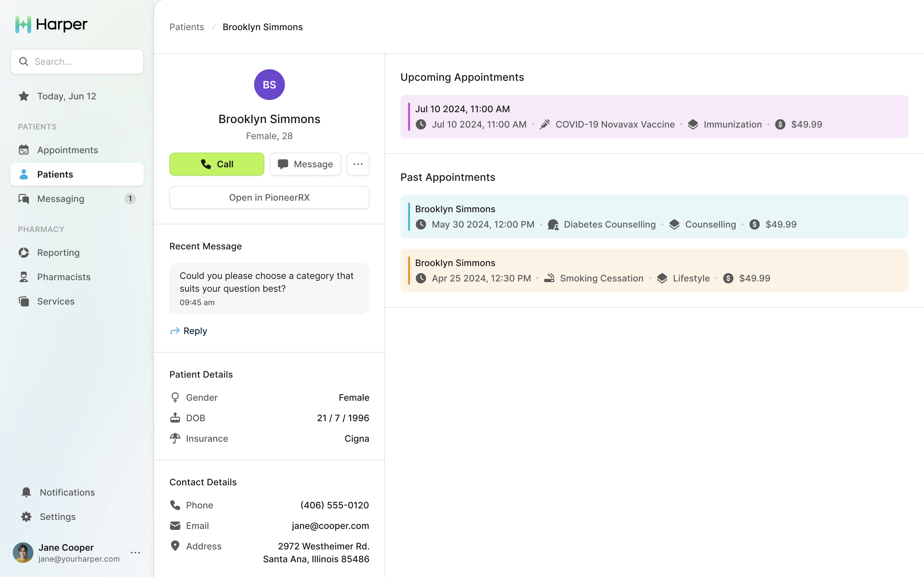Open the three-dot patient actions menu
Image resolution: width=924 pixels, height=577 pixels.
(x=358, y=164)
